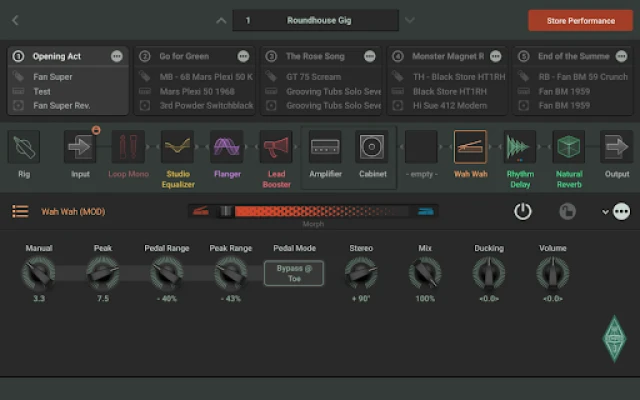Image resolution: width=640 pixels, height=400 pixels.
Task: Click the Mix knob
Action: [425, 273]
